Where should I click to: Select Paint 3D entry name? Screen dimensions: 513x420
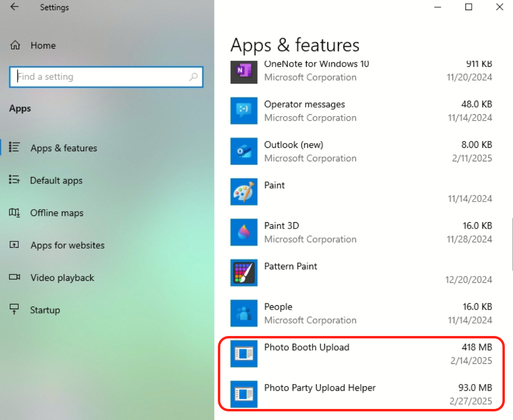click(281, 226)
